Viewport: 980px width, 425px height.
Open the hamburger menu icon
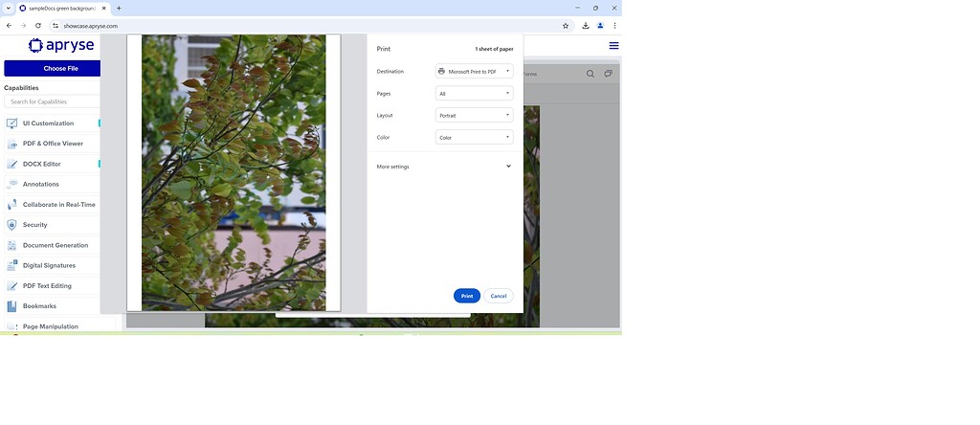[613, 46]
